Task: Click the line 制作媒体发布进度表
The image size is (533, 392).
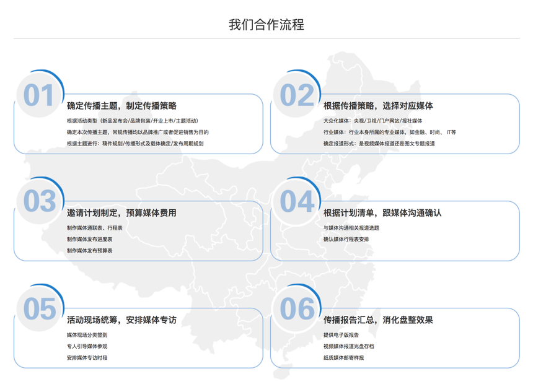Action: pos(89,239)
